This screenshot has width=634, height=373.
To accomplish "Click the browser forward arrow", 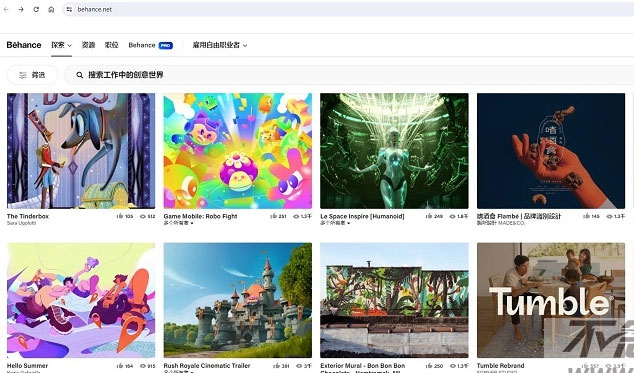I will tap(21, 9).
